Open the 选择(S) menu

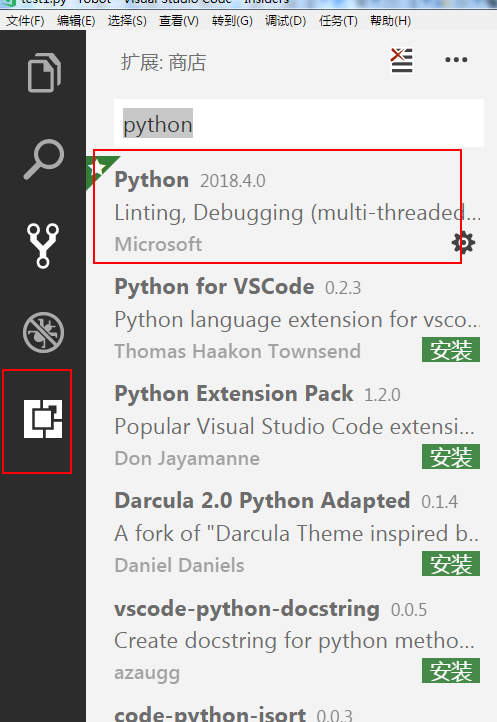127,21
